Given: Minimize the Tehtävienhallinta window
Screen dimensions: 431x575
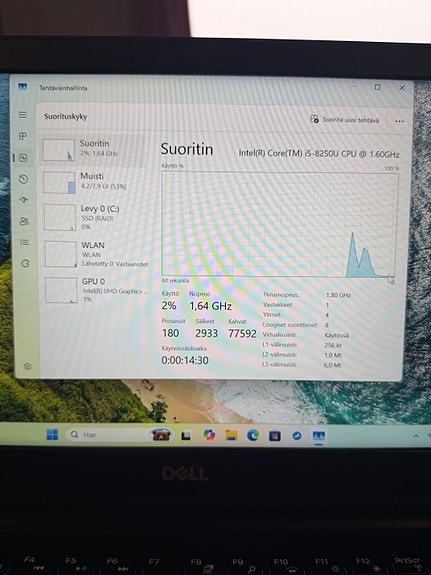Looking at the screenshot, I should pyautogui.click(x=354, y=87).
